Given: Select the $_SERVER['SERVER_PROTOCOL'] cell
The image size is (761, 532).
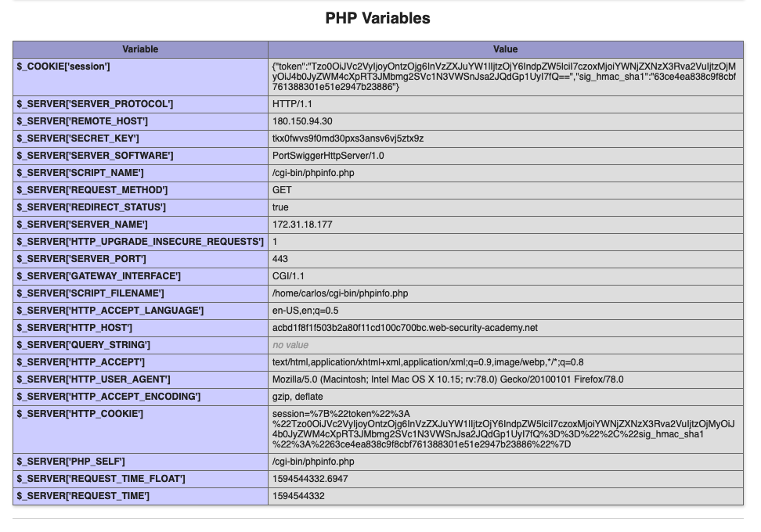Looking at the screenshot, I should click(140, 104).
